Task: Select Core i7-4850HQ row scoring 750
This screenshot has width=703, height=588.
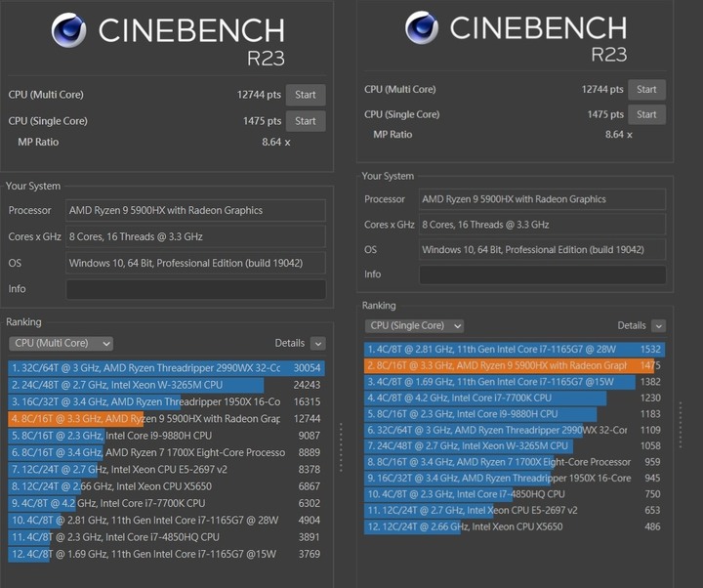Action: pyautogui.click(x=515, y=494)
